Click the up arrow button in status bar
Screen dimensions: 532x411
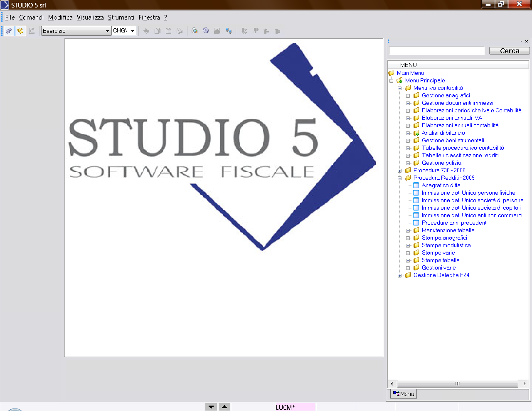pos(224,407)
